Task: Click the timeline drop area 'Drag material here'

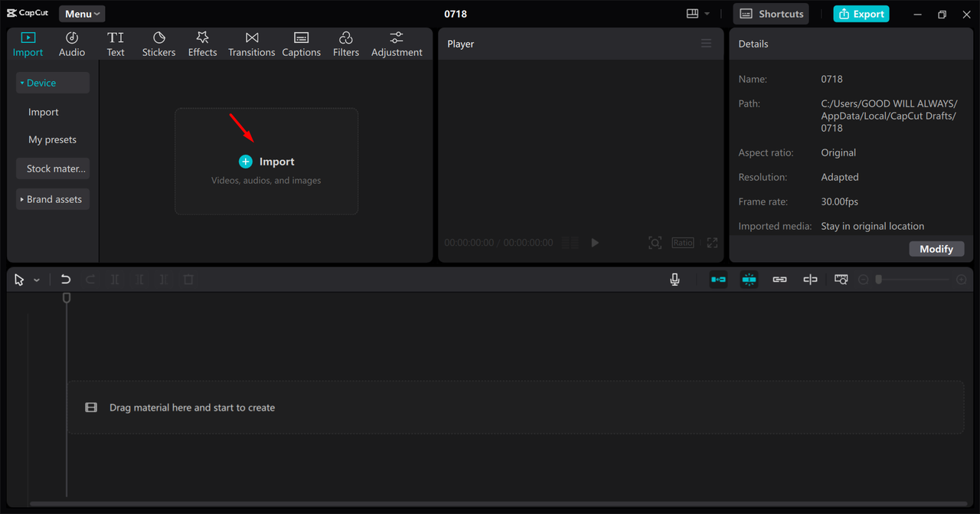Action: pyautogui.click(x=515, y=408)
